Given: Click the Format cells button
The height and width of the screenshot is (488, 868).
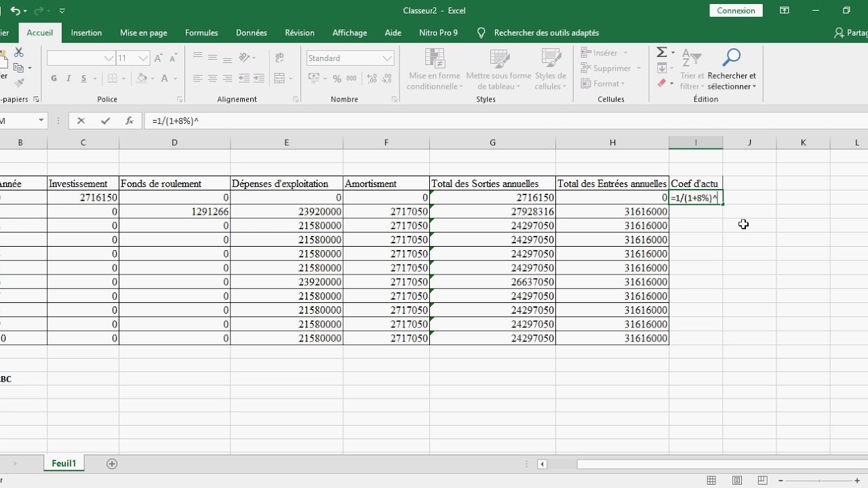Looking at the screenshot, I should click(603, 84).
